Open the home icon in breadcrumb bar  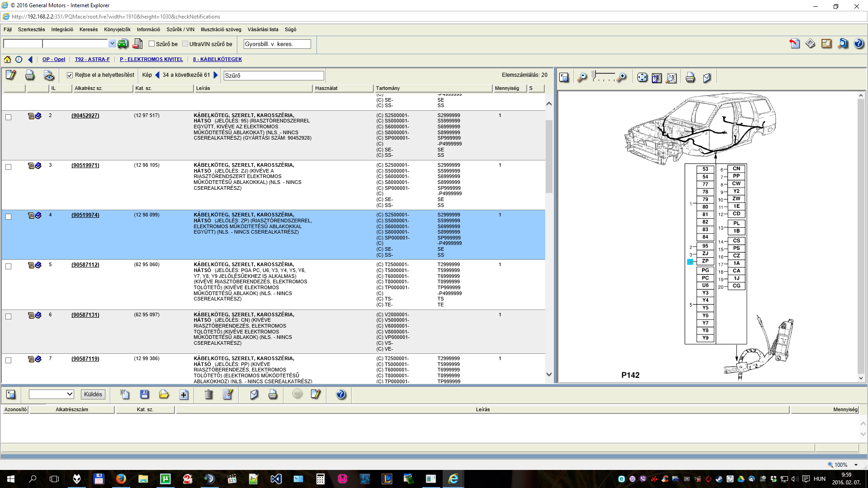click(x=7, y=59)
